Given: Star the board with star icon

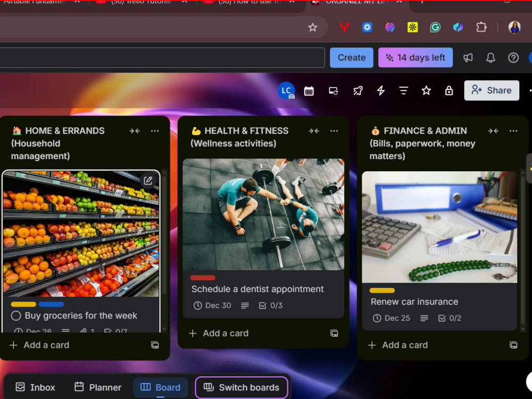Looking at the screenshot, I should (426, 90).
